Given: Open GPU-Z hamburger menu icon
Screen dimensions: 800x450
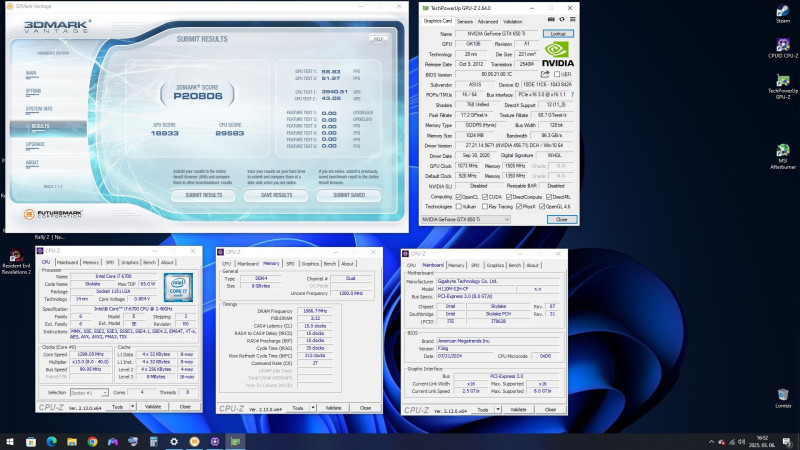Looking at the screenshot, I should 572,19.
